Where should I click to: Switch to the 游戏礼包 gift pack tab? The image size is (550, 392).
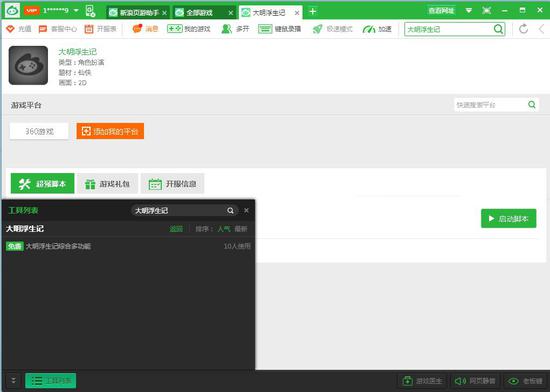click(107, 184)
